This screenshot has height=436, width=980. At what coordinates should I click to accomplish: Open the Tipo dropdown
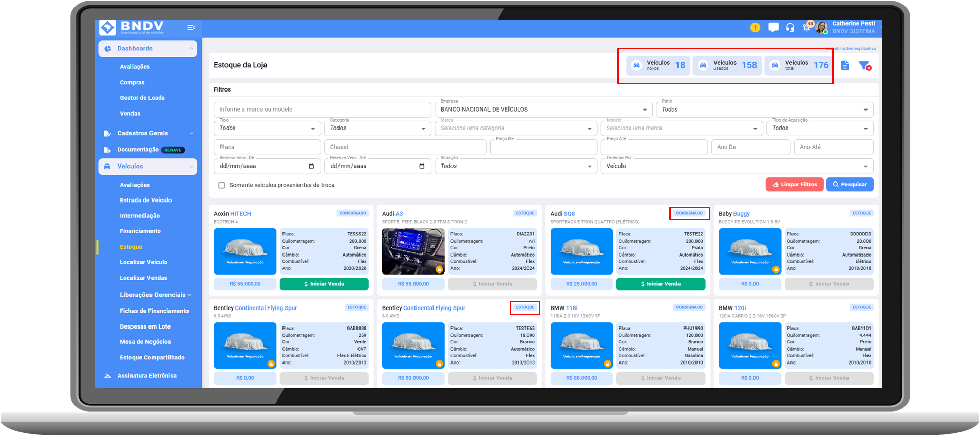point(267,128)
